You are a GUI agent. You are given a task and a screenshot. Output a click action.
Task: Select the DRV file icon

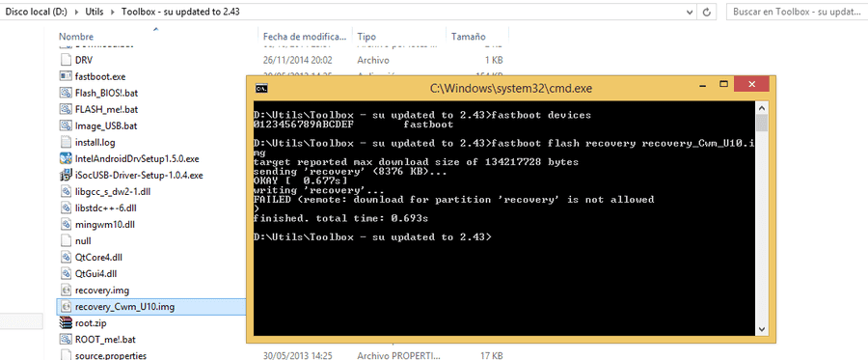(66, 60)
